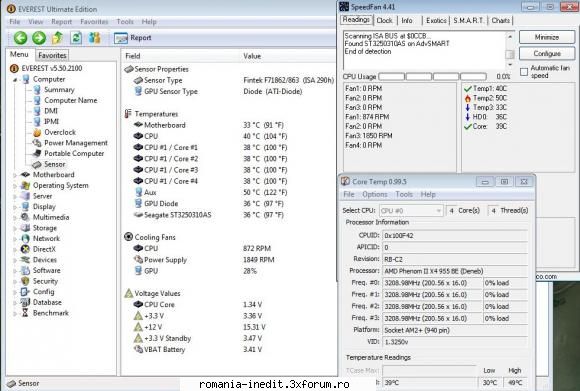
Task: Click SpeedFan Minimize button
Action: [547, 37]
